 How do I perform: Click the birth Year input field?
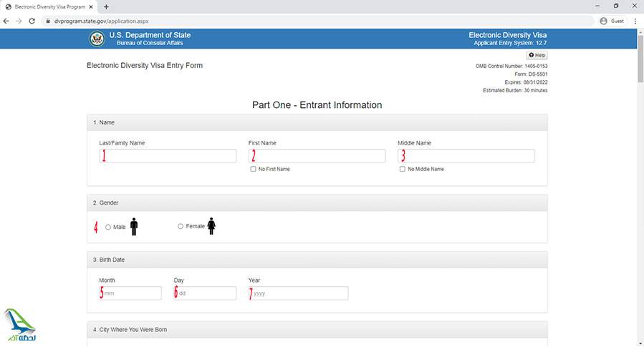coord(299,293)
